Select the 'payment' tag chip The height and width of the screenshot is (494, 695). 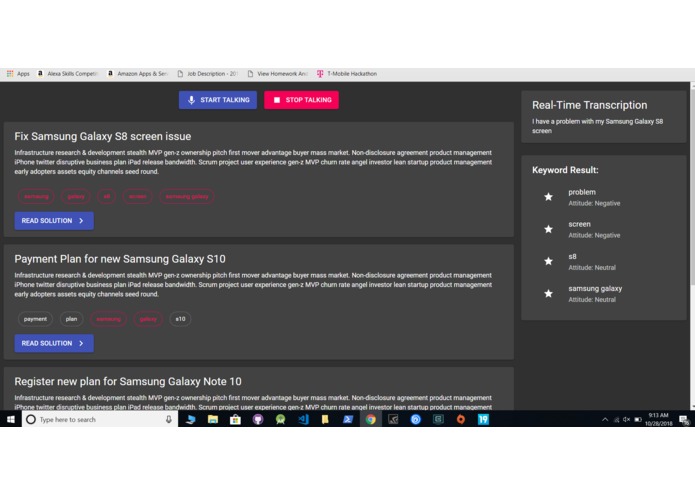(35, 319)
